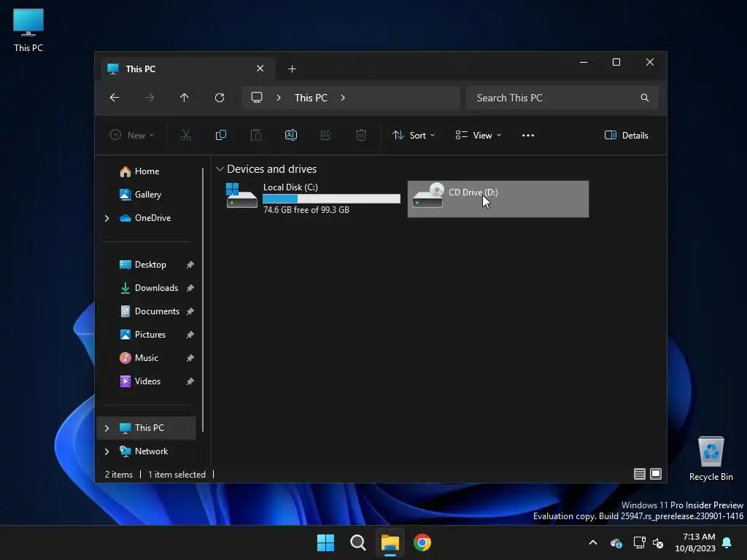Click the network tray icon
747x560 pixels.
click(639, 542)
